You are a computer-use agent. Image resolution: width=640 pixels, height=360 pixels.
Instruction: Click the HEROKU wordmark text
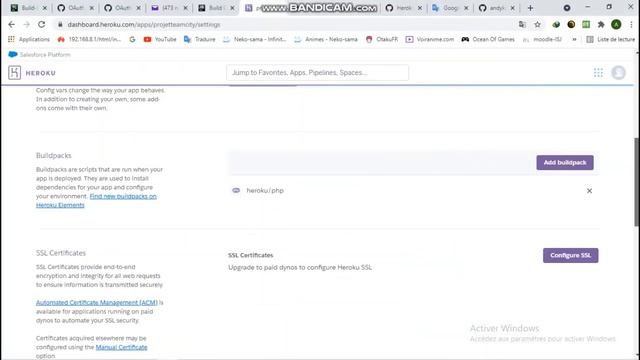(40, 73)
